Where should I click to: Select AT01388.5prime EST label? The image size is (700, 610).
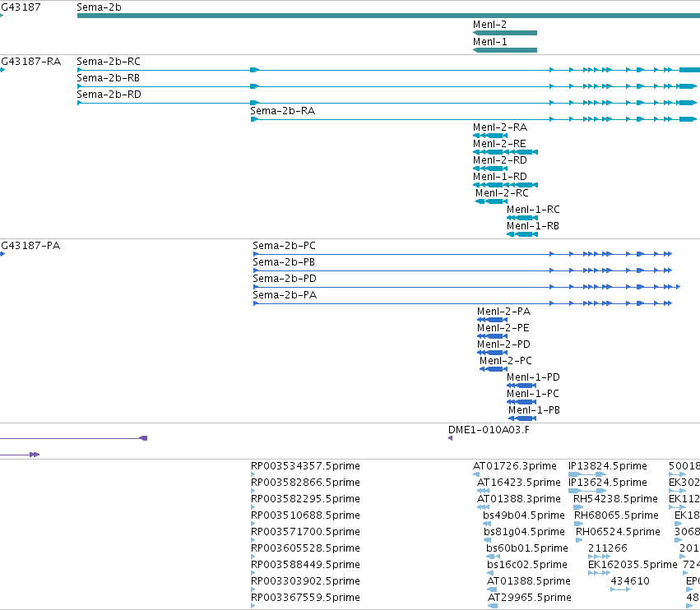[529, 581]
